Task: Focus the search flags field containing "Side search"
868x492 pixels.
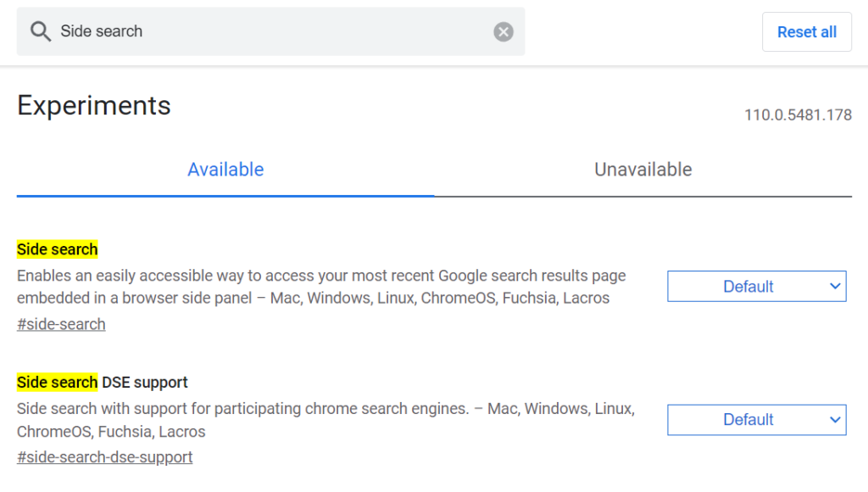Action: coord(270,31)
